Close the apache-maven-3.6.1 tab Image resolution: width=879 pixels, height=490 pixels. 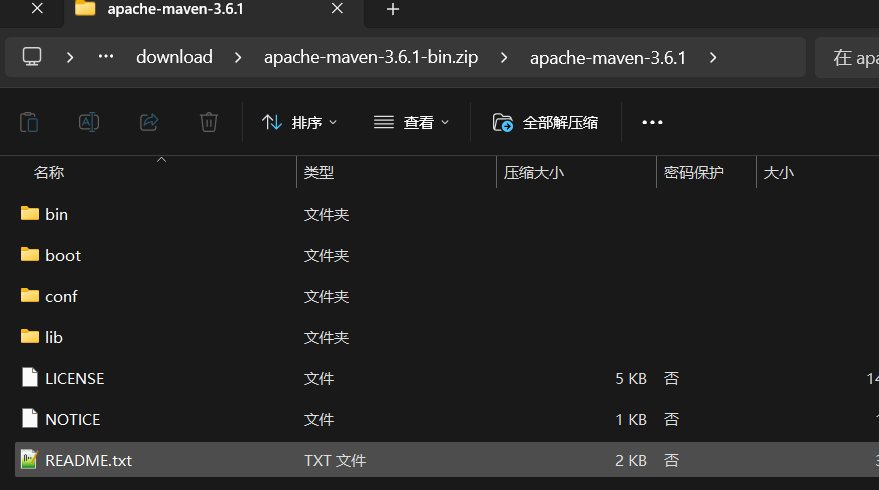click(337, 8)
